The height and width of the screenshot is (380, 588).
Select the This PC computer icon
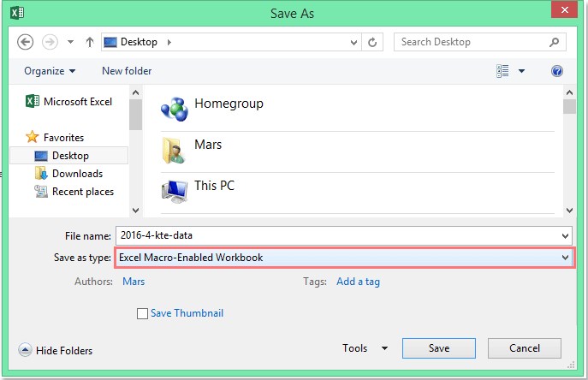[175, 192]
